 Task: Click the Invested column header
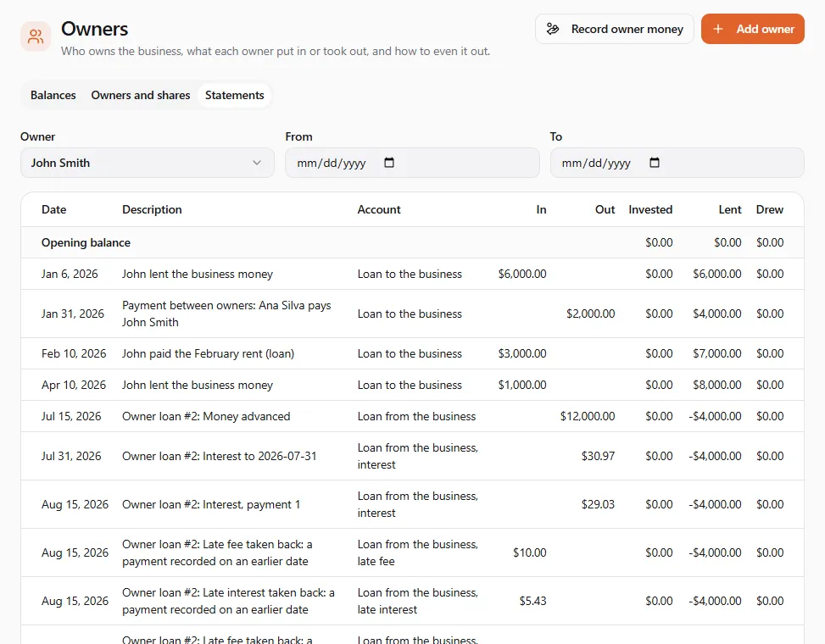click(x=650, y=210)
